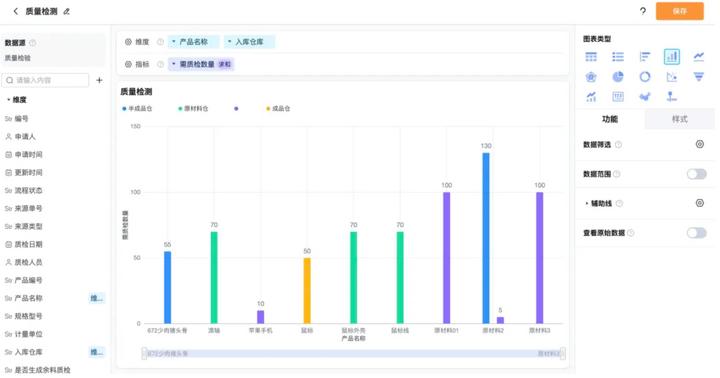Select the last chart type icon in third row
Image resolution: width=720 pixels, height=378 pixels.
pos(672,96)
